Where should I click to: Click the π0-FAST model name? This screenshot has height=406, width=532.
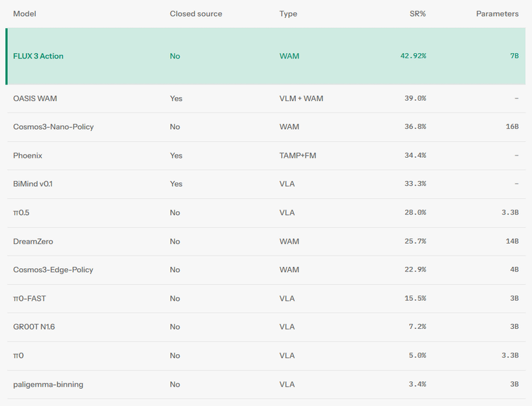(29, 298)
